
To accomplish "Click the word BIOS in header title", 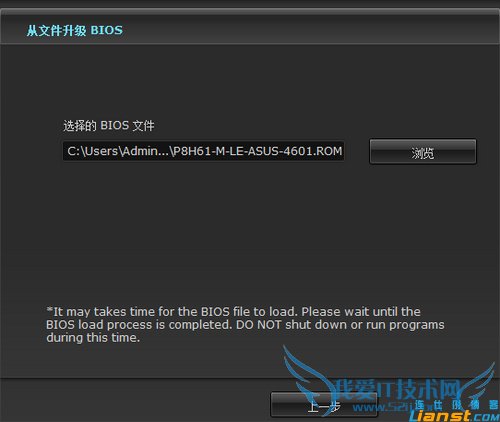I will pyautogui.click(x=107, y=30).
